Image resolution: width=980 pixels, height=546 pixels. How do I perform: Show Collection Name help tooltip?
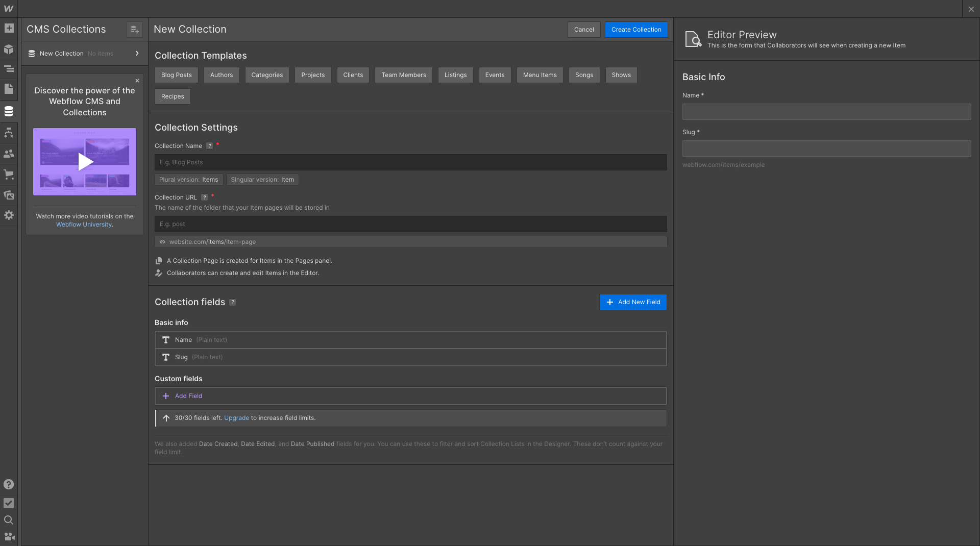point(209,146)
